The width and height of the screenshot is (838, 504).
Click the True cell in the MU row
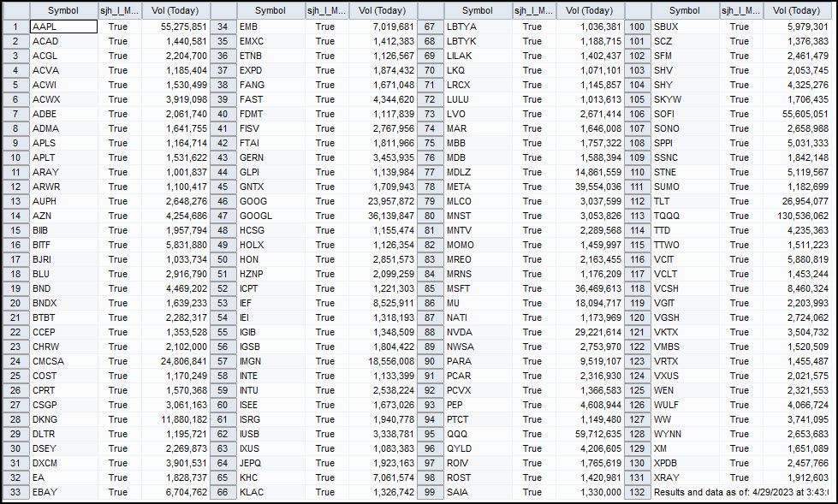click(534, 303)
